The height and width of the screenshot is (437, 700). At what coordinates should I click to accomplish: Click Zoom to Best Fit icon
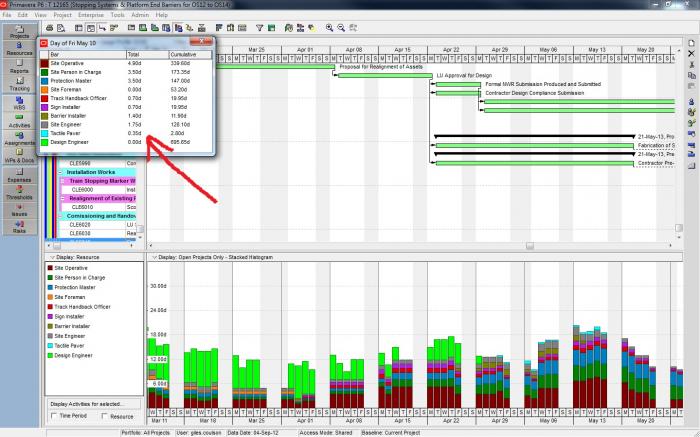[x=353, y=28]
